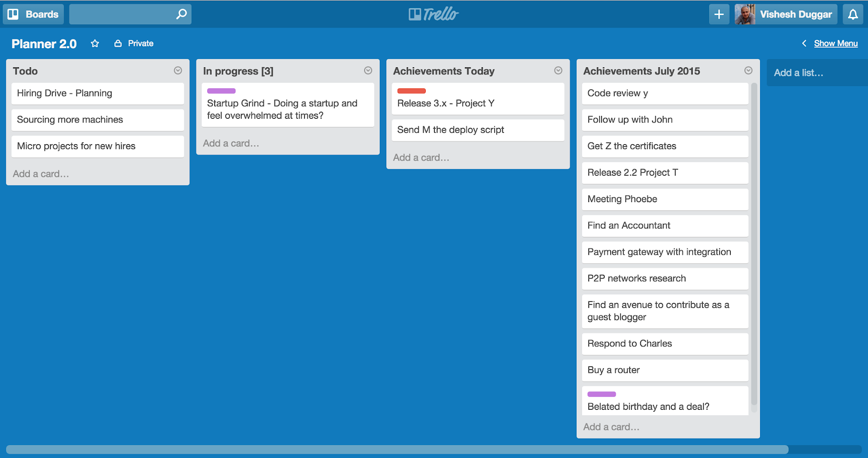Image resolution: width=868 pixels, height=458 pixels.
Task: Click red label on Release 3.x card
Action: [x=411, y=91]
